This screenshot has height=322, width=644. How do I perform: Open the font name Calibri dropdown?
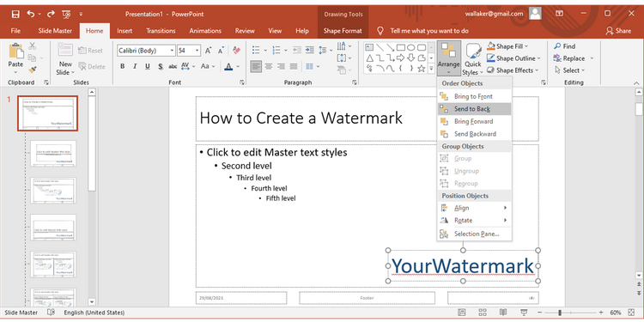(x=172, y=51)
